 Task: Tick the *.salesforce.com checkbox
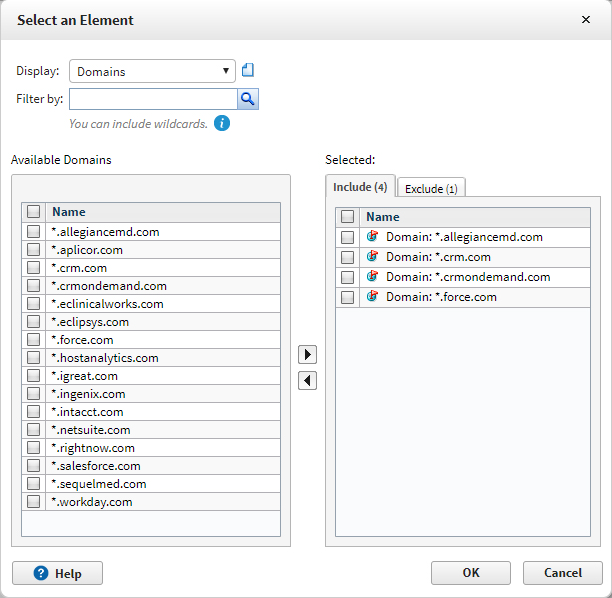(x=34, y=465)
